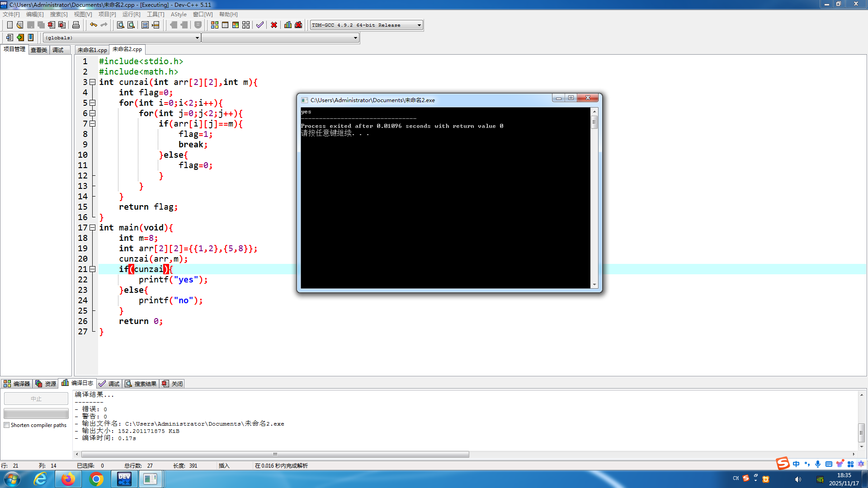
Task: Click the Print toolbar icon
Action: click(76, 25)
